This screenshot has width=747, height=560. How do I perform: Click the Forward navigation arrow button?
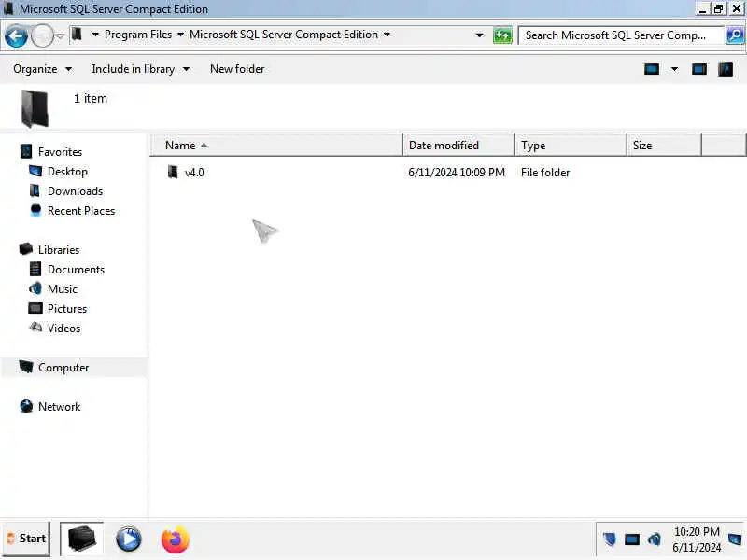pyautogui.click(x=42, y=36)
